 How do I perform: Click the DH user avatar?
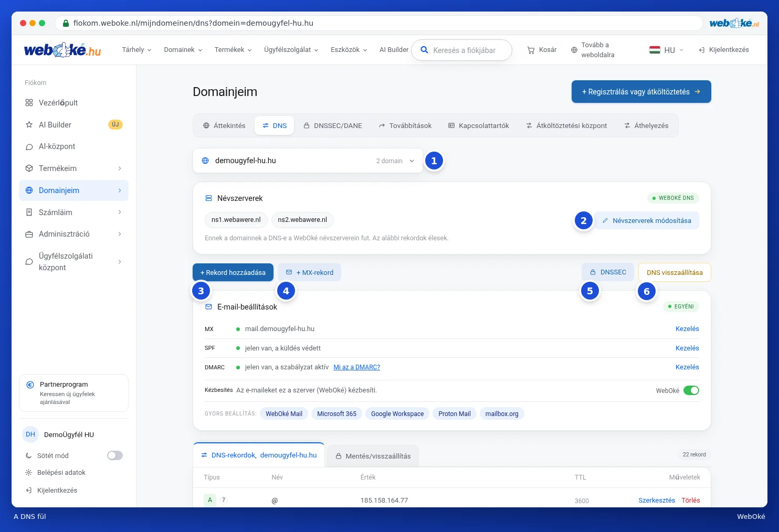tap(30, 434)
